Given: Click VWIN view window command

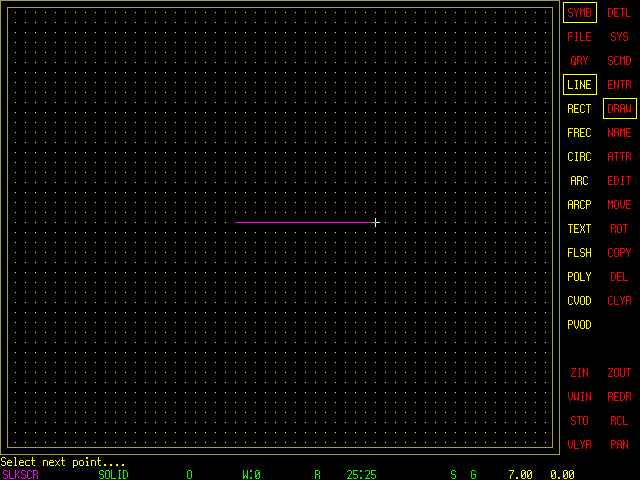Looking at the screenshot, I should [579, 397].
